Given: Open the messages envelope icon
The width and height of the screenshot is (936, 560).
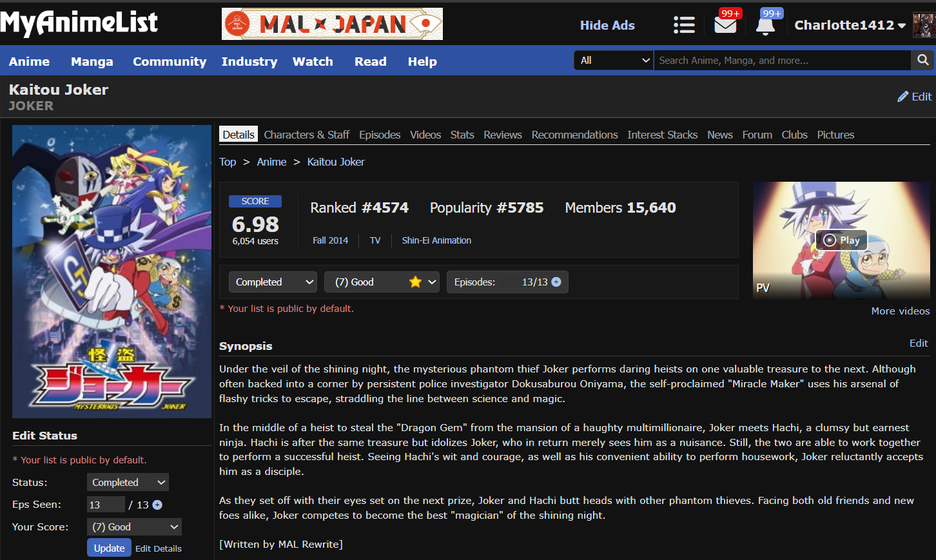Looking at the screenshot, I should tap(725, 24).
